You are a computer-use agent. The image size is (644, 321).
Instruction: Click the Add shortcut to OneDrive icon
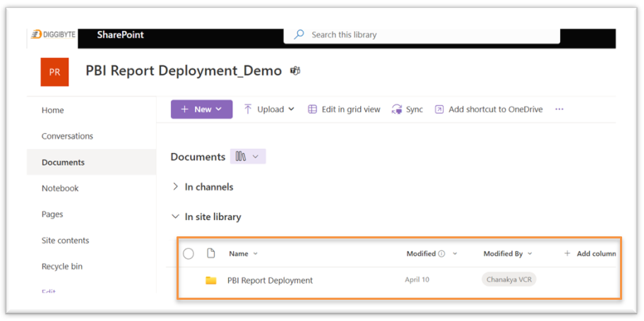pos(439,109)
